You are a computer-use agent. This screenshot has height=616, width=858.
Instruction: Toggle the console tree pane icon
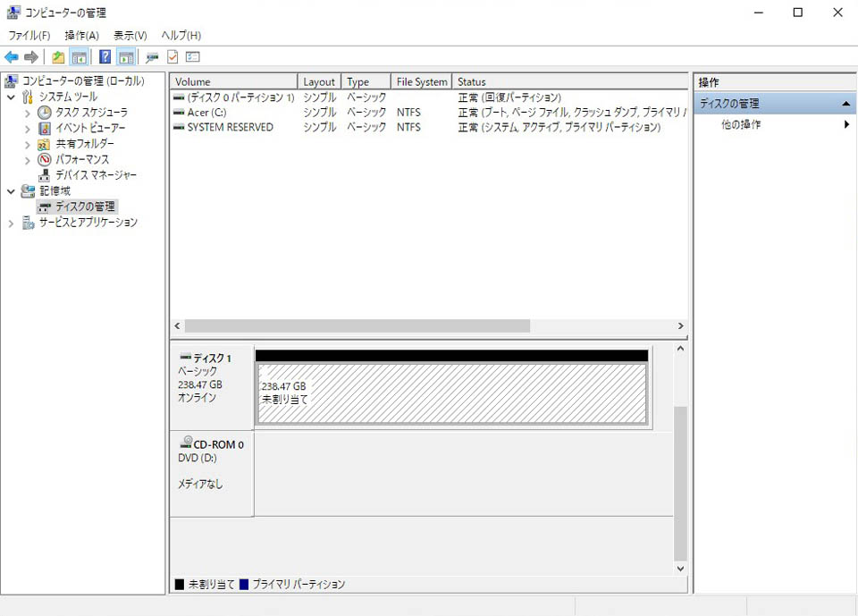click(80, 56)
